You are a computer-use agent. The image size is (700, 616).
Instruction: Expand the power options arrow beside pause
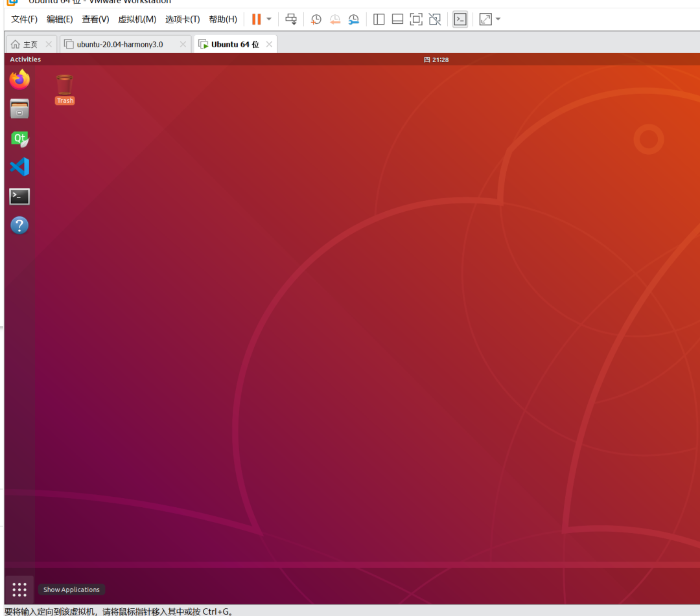[x=269, y=19]
